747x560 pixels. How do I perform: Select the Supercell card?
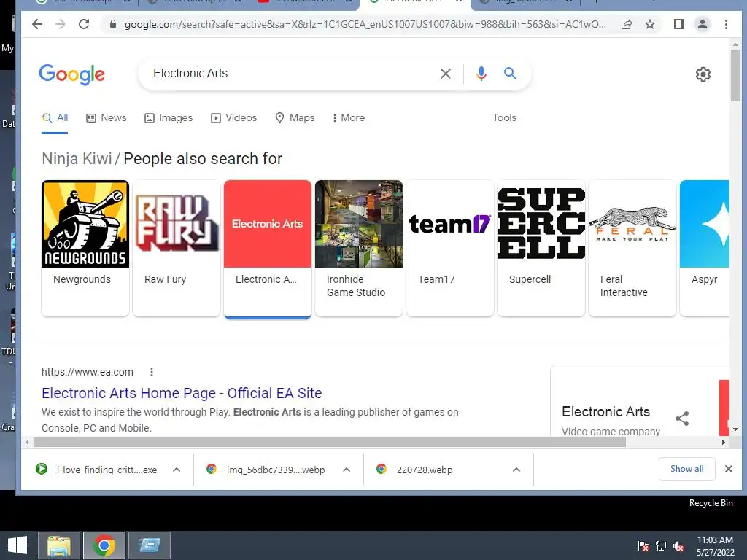541,248
